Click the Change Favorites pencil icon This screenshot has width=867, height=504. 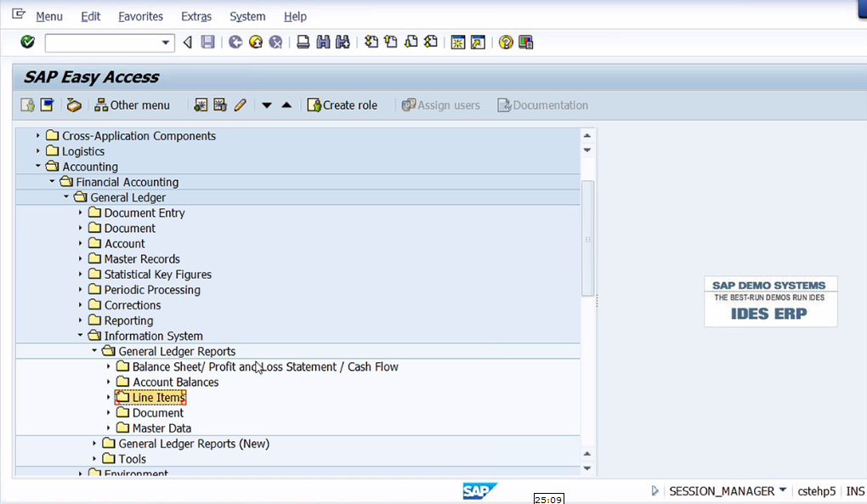point(240,105)
